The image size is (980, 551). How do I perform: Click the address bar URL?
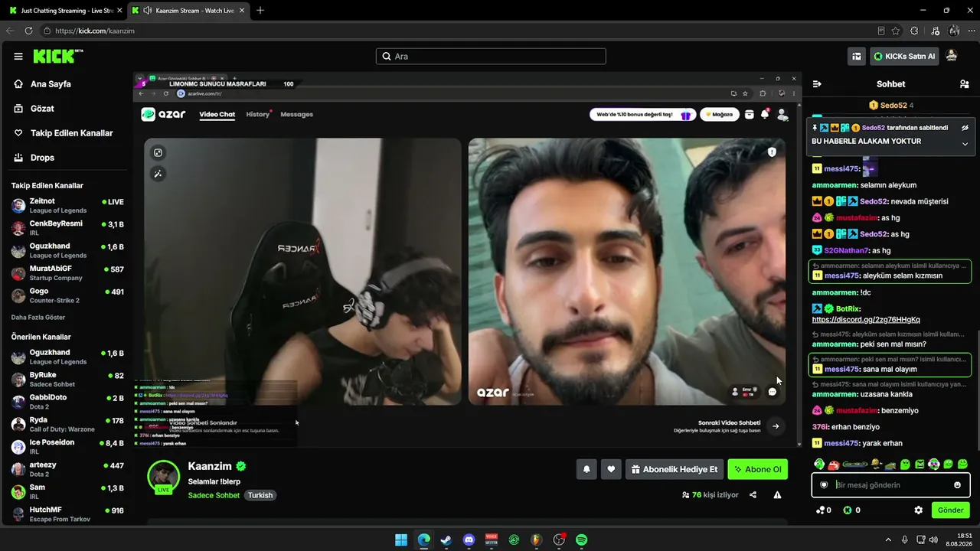[95, 31]
